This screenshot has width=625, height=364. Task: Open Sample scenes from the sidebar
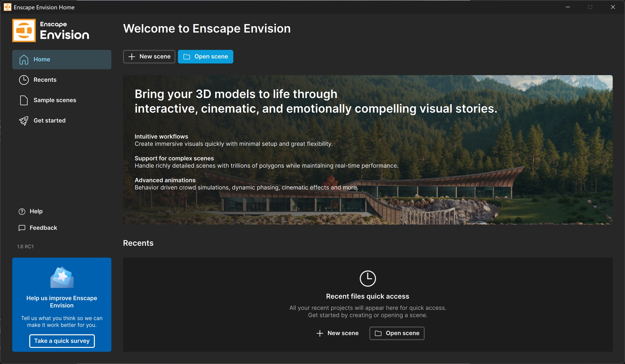(x=62, y=100)
